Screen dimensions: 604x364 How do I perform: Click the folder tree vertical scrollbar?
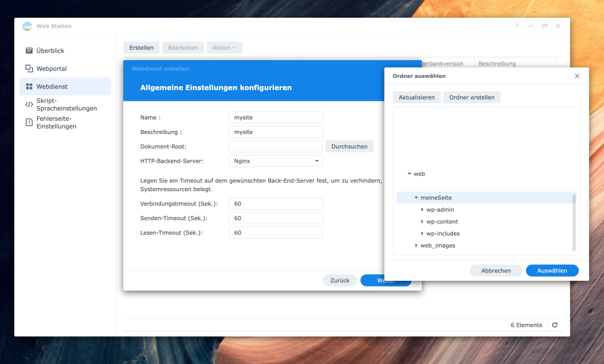click(574, 221)
